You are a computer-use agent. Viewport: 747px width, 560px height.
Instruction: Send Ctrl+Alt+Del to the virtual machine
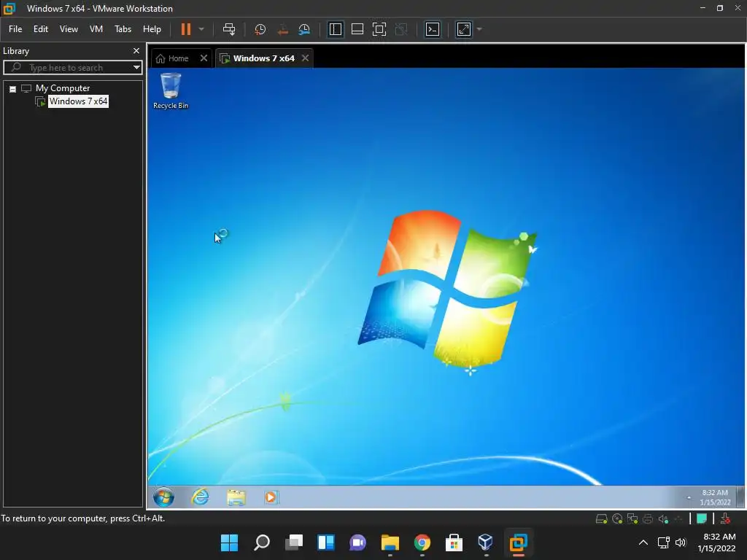pos(229,29)
